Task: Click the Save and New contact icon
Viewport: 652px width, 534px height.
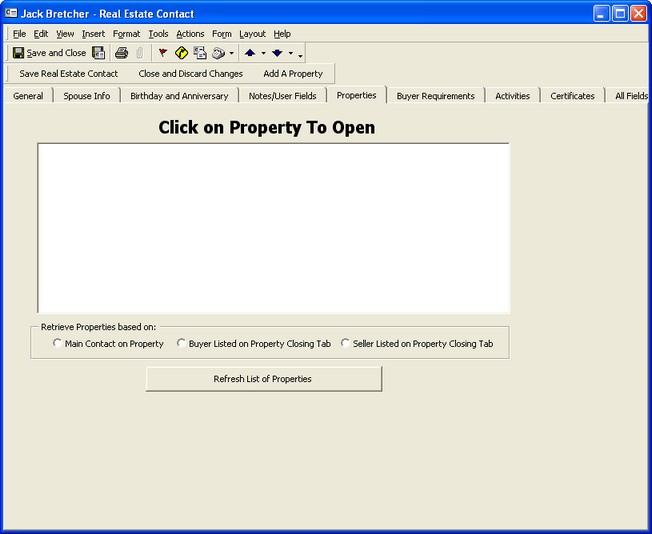Action: (99, 53)
